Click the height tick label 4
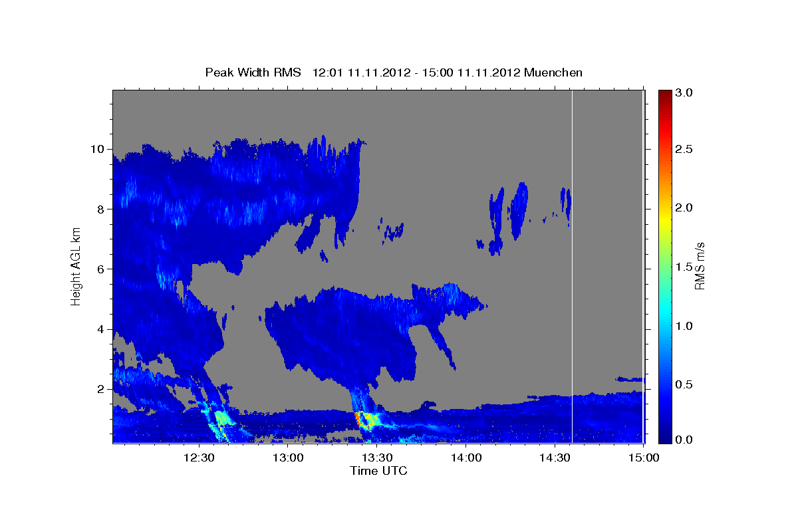The width and height of the screenshot is (798, 532). pyautogui.click(x=102, y=329)
